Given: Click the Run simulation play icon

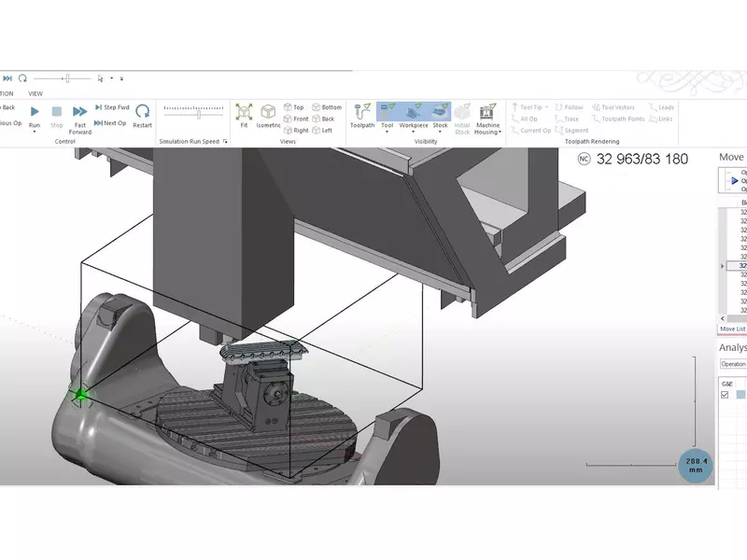Looking at the screenshot, I should click(35, 112).
